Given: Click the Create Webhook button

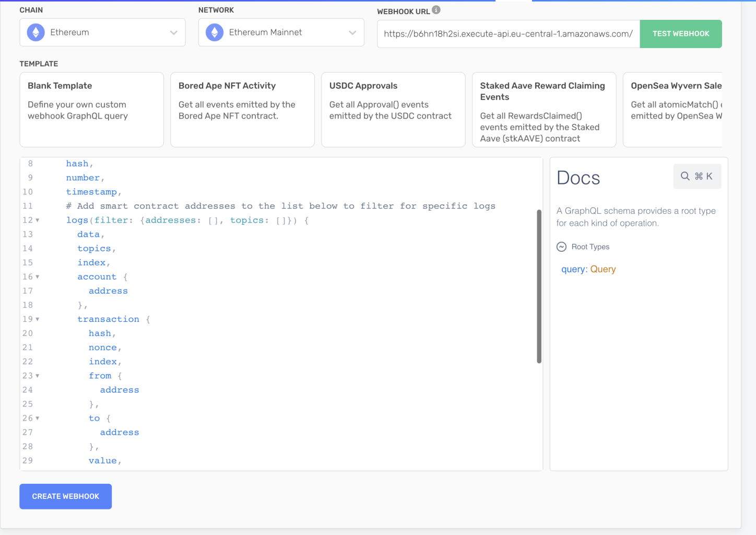Looking at the screenshot, I should pyautogui.click(x=66, y=496).
